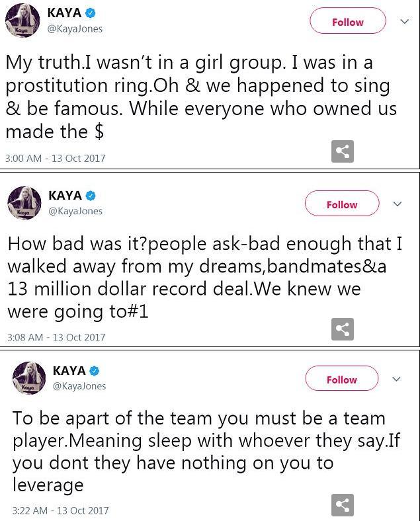Expand options chevron on the first tweet
420x521 pixels.
[405, 21]
